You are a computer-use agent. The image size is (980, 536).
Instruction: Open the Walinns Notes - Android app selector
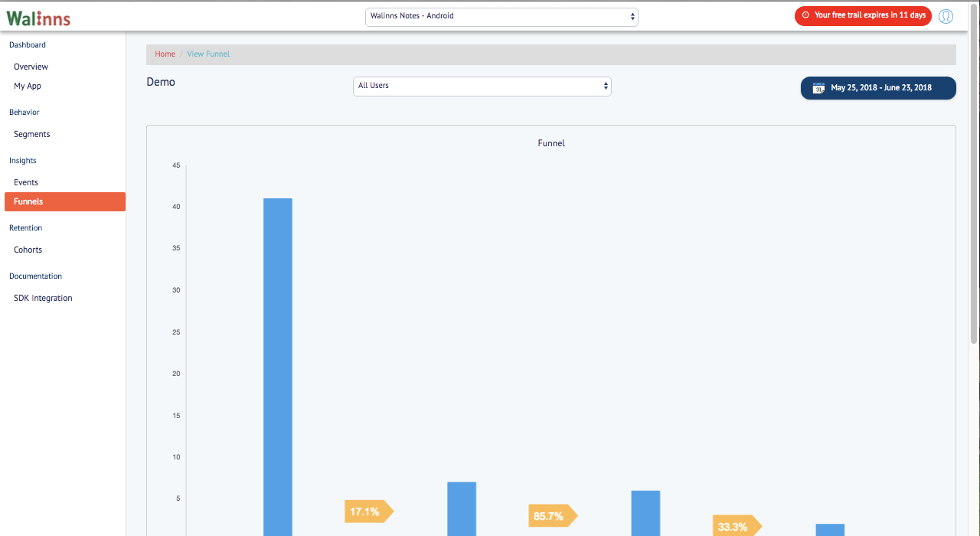(x=501, y=16)
